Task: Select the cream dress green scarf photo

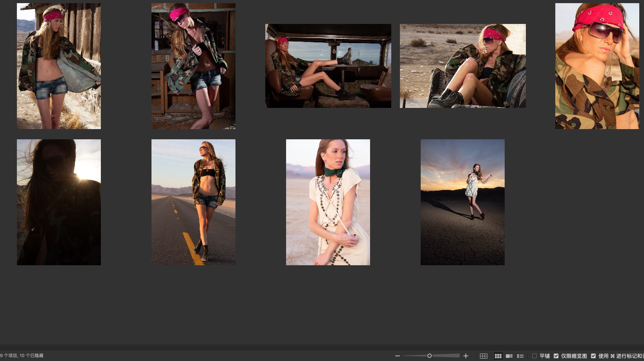Action: tap(328, 202)
